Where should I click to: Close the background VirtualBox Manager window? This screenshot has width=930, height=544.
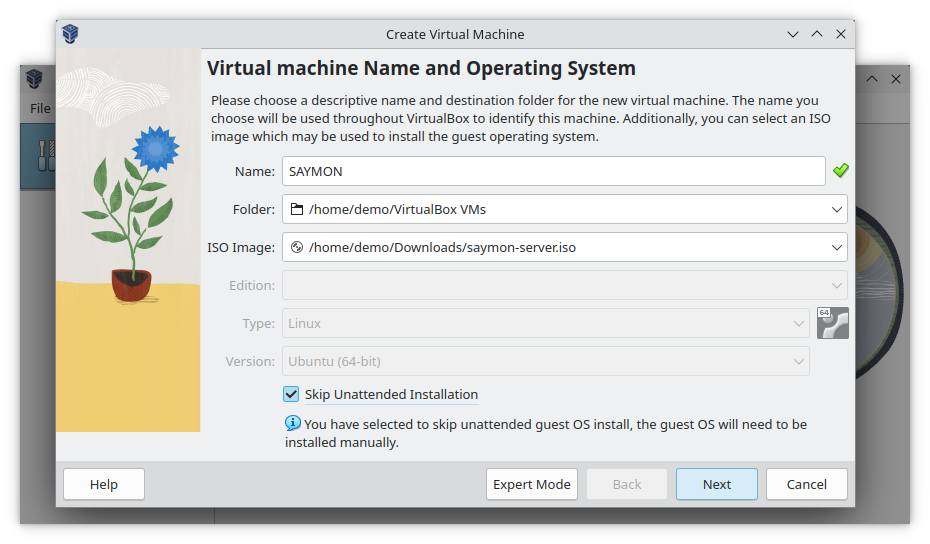896,79
